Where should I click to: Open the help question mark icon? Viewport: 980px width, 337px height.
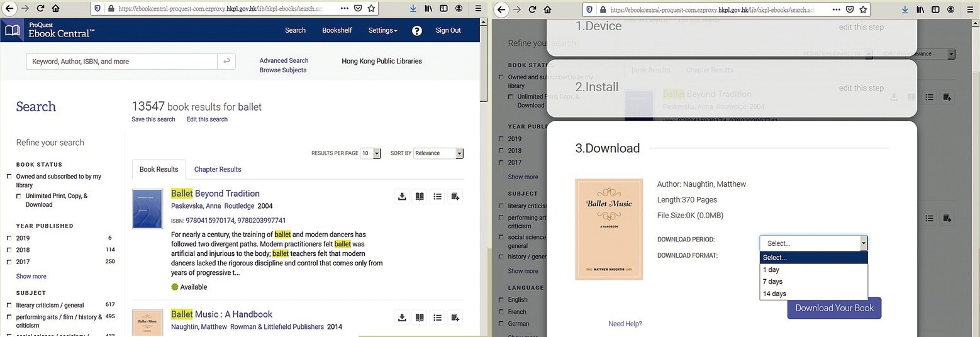click(417, 31)
